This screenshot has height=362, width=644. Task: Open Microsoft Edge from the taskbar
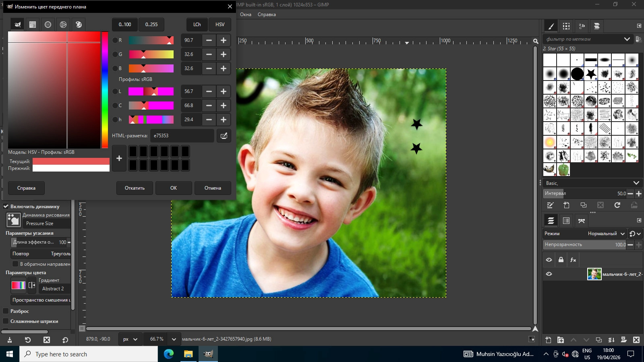click(x=169, y=354)
